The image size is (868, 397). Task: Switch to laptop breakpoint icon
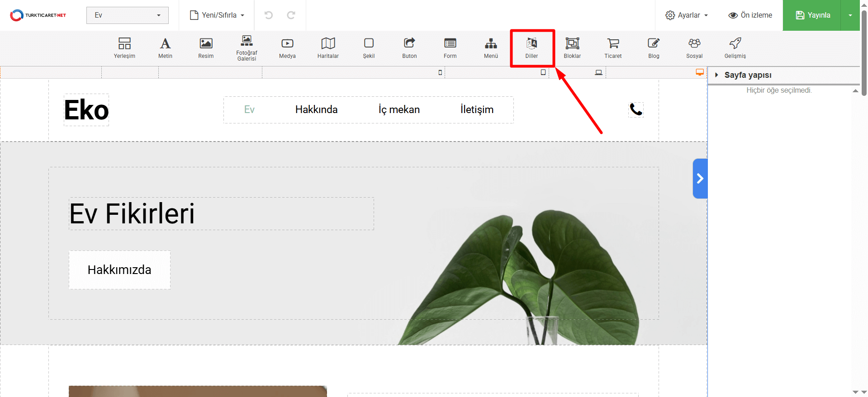pyautogui.click(x=598, y=72)
